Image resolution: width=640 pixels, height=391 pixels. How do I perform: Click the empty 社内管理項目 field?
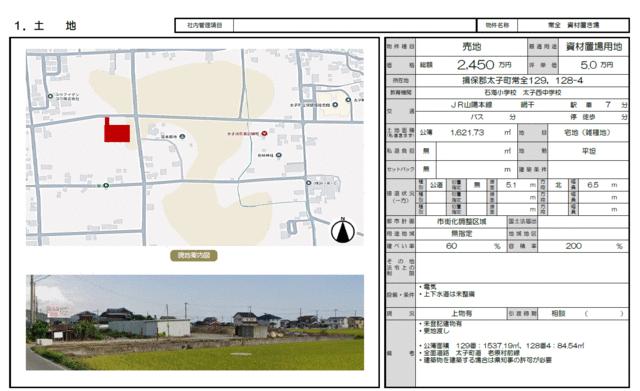[x=354, y=25]
